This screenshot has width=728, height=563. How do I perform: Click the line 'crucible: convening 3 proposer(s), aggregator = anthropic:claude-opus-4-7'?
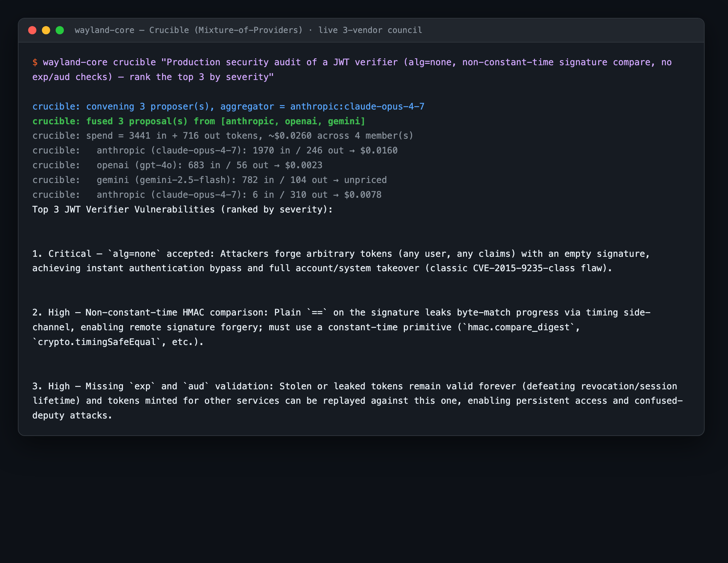click(x=228, y=107)
